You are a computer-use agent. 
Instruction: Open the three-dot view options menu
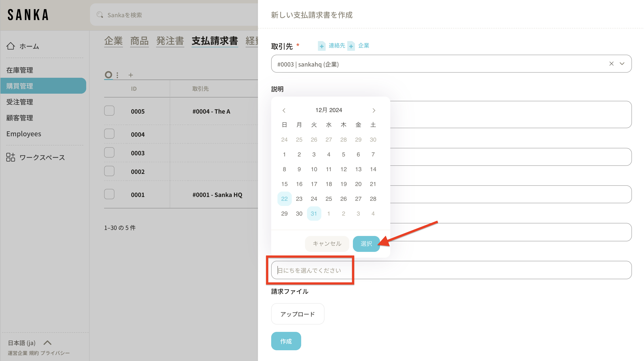(x=117, y=75)
